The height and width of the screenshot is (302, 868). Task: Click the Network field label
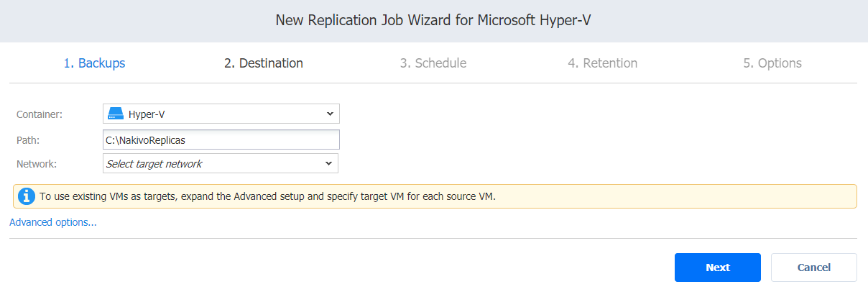point(36,163)
